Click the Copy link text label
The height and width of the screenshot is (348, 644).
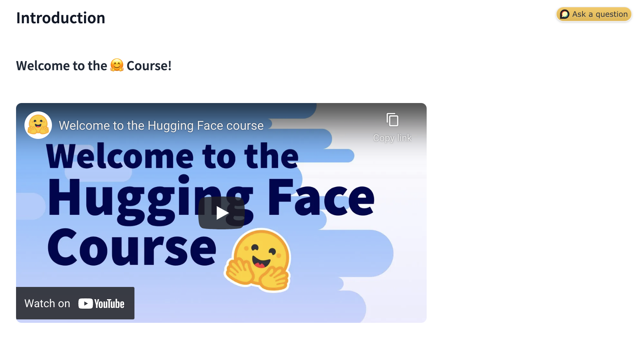392,138
